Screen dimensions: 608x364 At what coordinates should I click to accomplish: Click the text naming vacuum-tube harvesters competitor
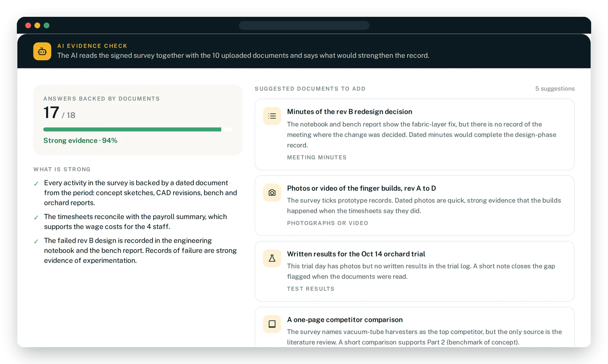pyautogui.click(x=424, y=337)
